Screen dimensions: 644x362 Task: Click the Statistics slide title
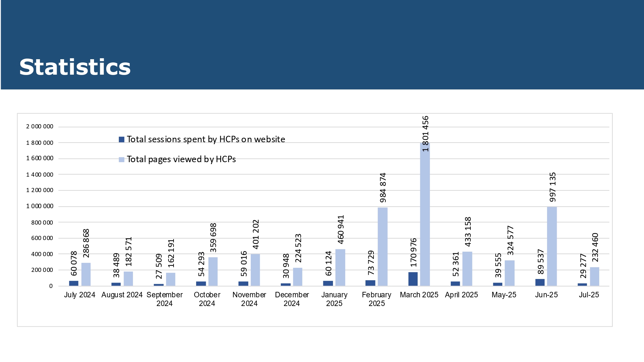[75, 67]
